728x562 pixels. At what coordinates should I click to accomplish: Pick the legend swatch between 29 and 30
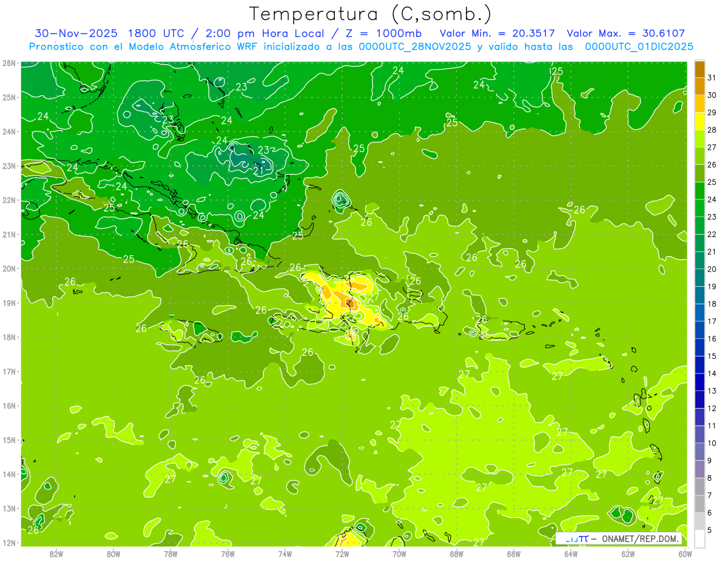[x=699, y=104]
